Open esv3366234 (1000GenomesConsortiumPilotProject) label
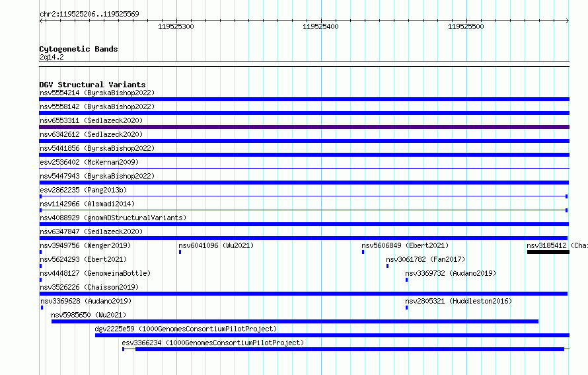The width and height of the screenshot is (588, 375). [x=213, y=343]
